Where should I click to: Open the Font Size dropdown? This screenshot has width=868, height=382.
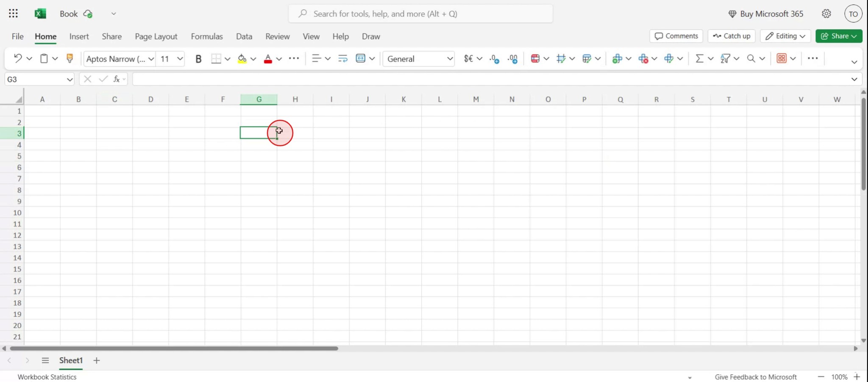point(170,59)
